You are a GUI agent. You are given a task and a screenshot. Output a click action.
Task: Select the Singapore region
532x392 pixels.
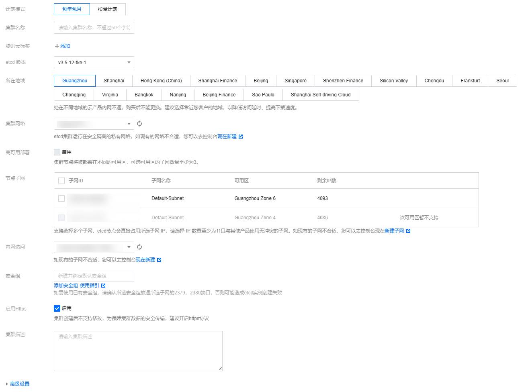pos(296,81)
